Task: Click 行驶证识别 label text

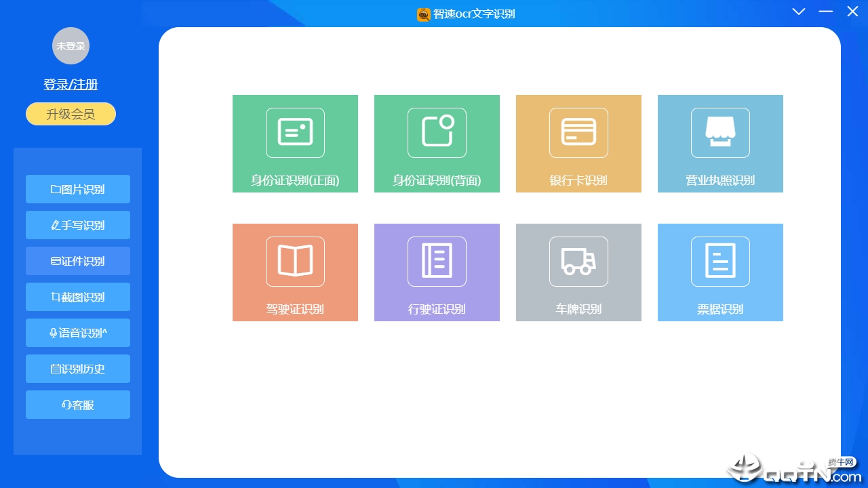Action: pyautogui.click(x=437, y=309)
